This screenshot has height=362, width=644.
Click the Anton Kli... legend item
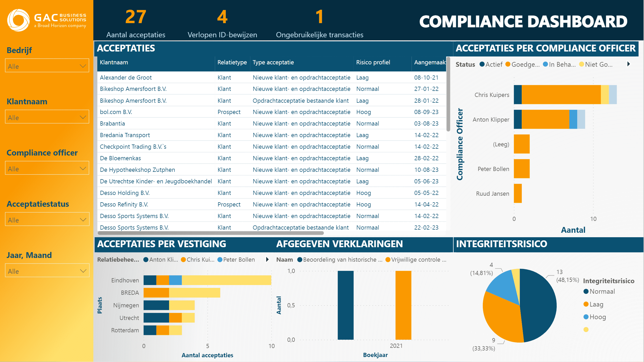tap(161, 260)
